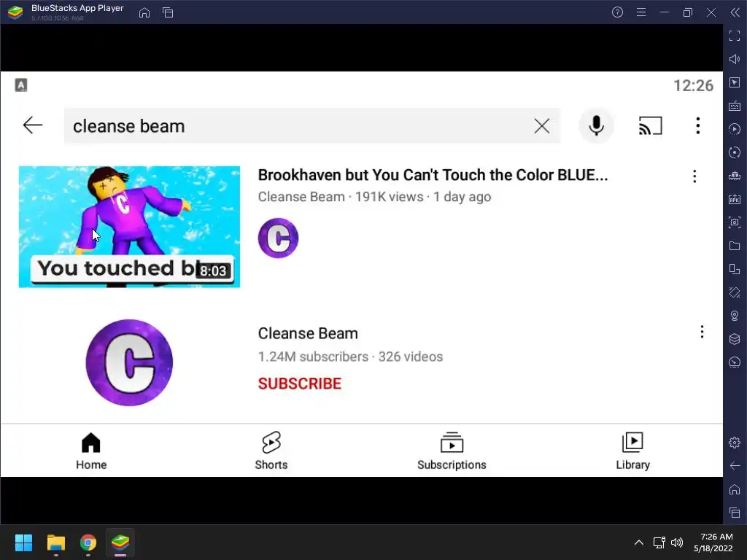This screenshot has width=747, height=560.
Task: Open the sidebar multi-instance layers icon
Action: [x=735, y=338]
